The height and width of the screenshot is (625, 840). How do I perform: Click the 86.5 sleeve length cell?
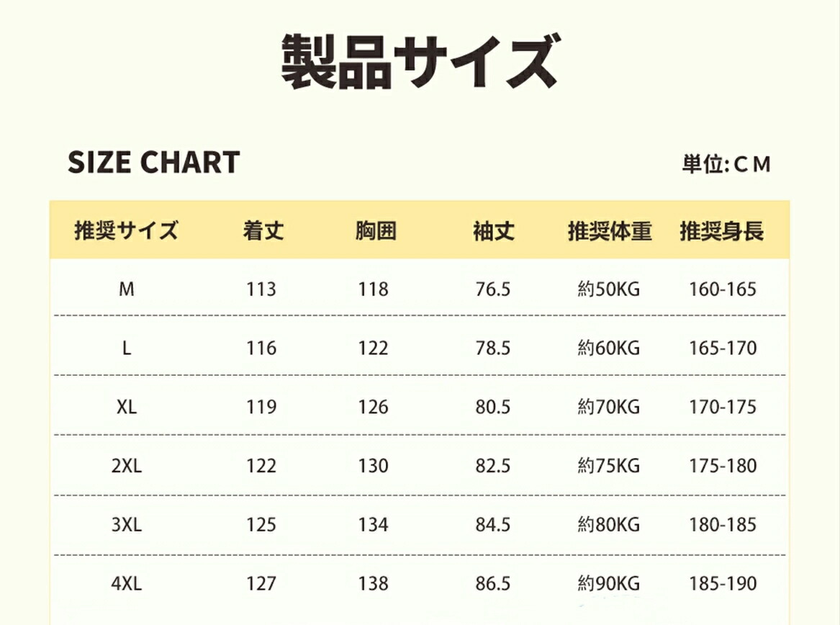(x=493, y=584)
